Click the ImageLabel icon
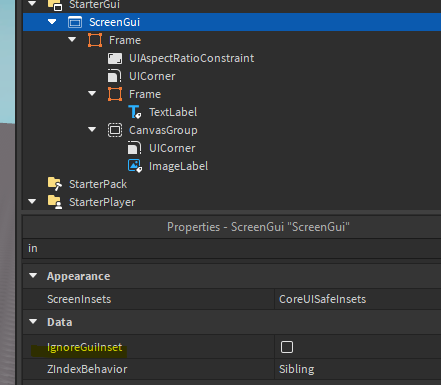The width and height of the screenshot is (441, 385). [x=135, y=166]
